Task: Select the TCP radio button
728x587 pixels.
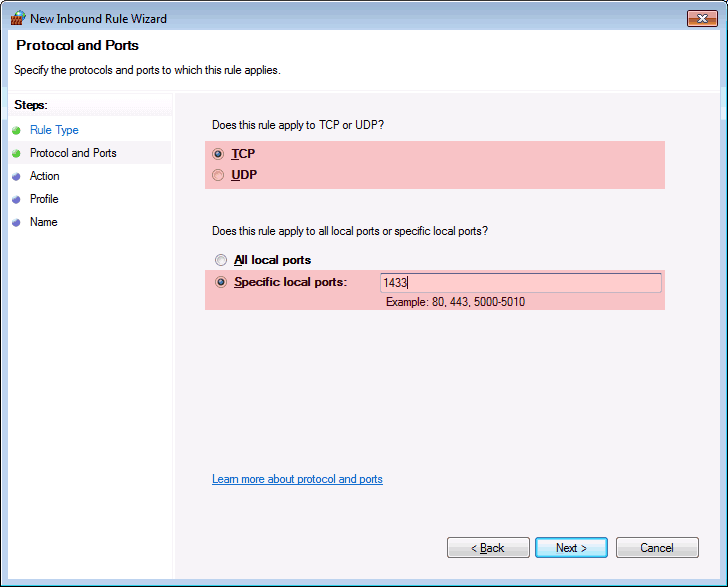Action: [x=218, y=154]
